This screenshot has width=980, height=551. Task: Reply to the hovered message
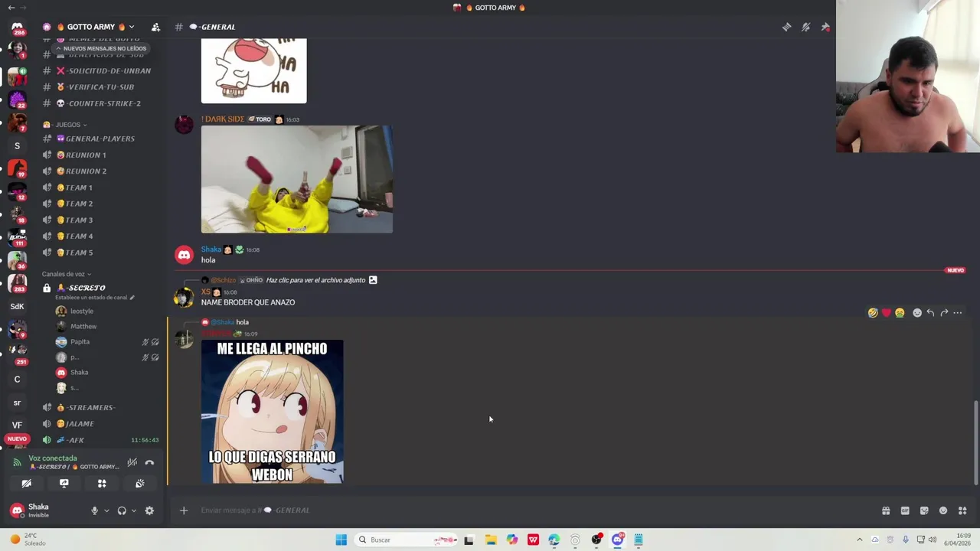930,312
